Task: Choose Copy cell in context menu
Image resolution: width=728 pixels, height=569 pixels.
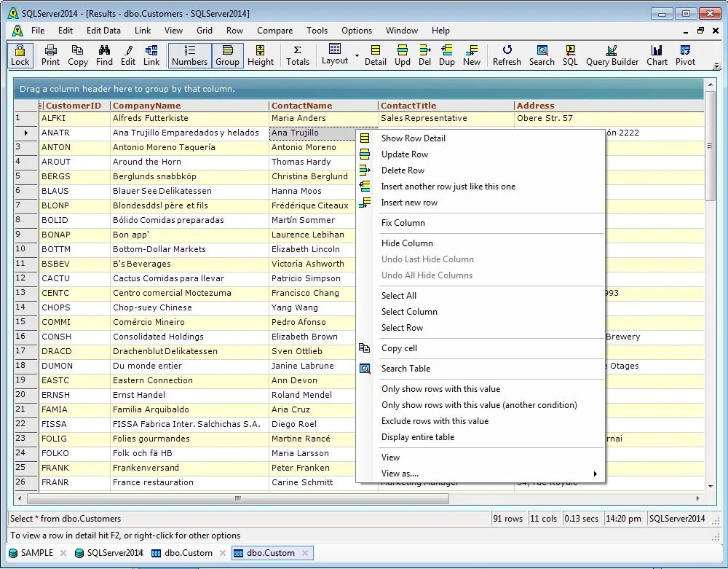Action: (x=480, y=348)
